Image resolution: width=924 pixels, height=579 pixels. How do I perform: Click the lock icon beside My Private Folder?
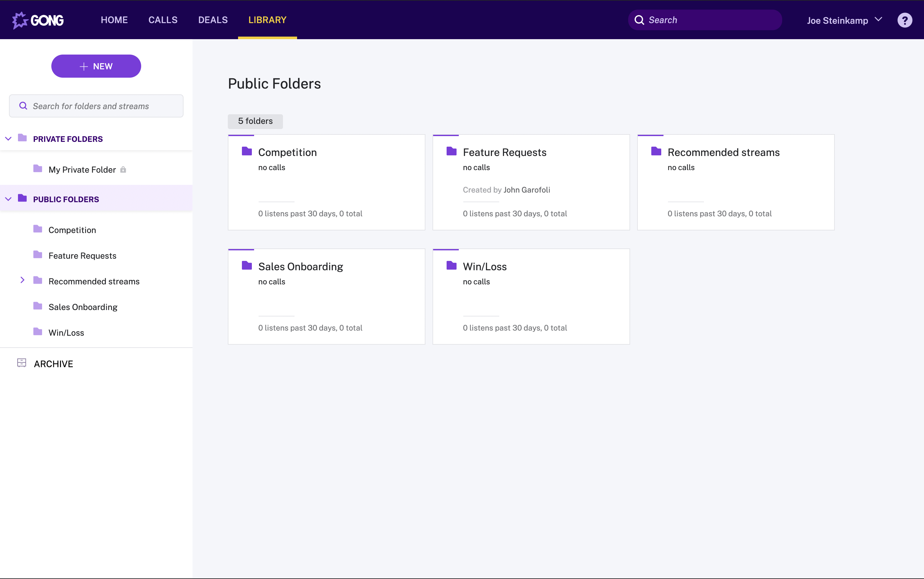point(123,170)
